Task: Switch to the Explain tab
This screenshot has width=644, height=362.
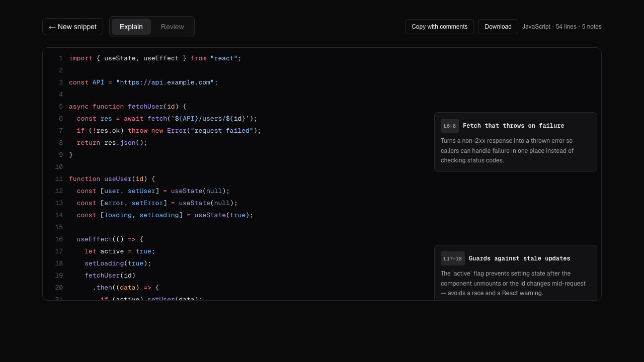Action: tap(131, 27)
